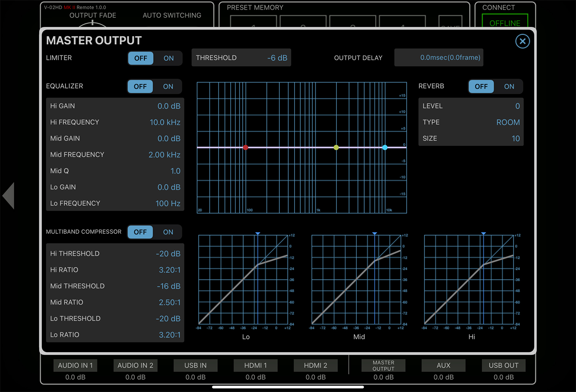Enable the Equalizer ON switch
Image resolution: width=576 pixels, height=392 pixels.
[x=168, y=87]
